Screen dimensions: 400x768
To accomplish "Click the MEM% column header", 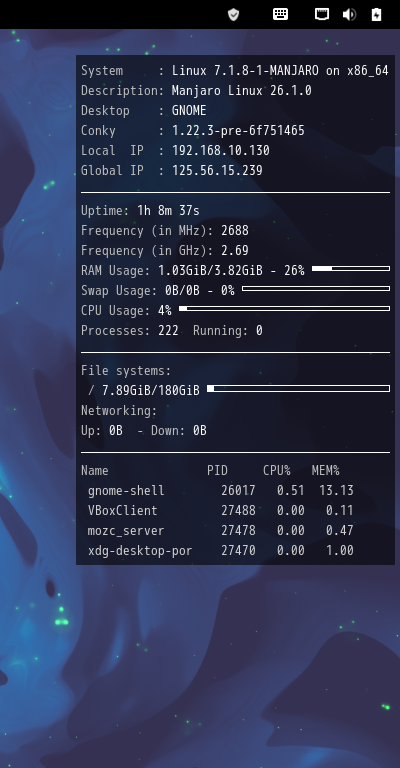I will click(326, 471).
